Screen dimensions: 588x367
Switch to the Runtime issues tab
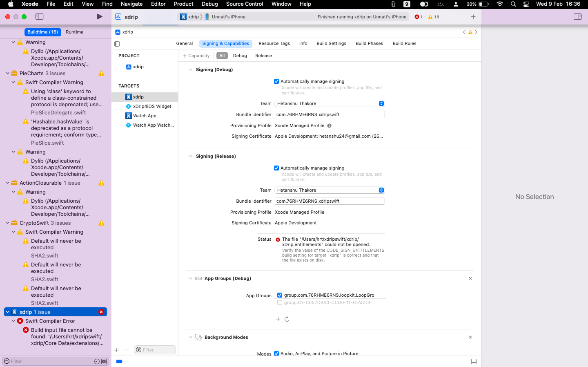click(x=74, y=32)
